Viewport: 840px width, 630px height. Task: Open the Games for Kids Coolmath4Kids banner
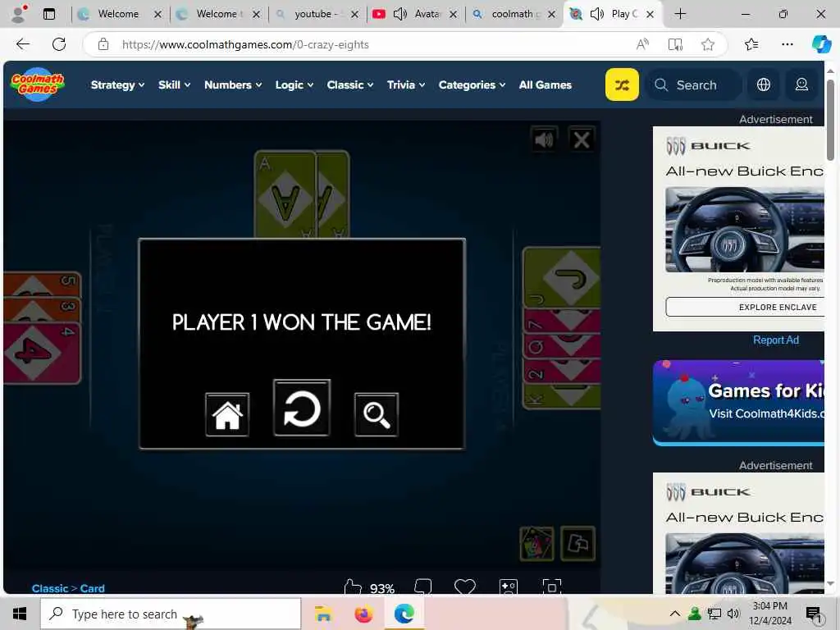click(738, 402)
